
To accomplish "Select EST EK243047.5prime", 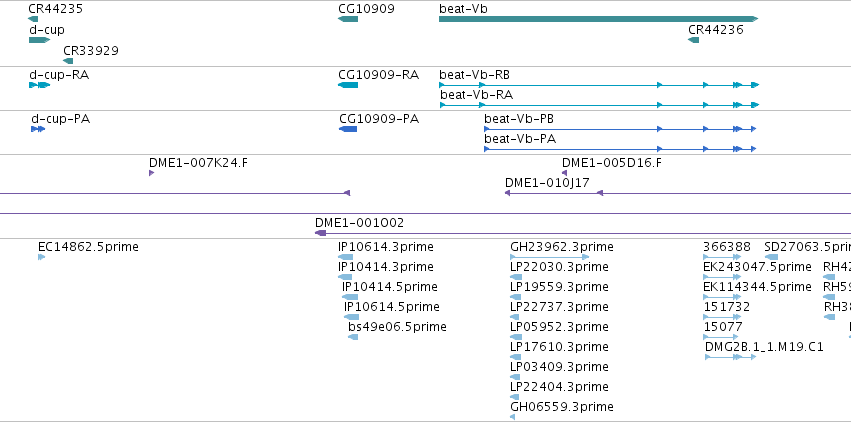I will click(x=722, y=277).
